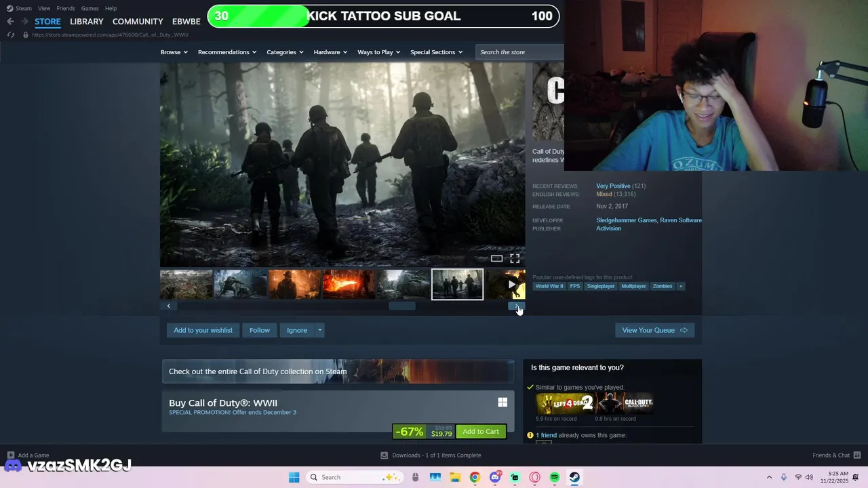Add game to your wishlist

coord(203,330)
